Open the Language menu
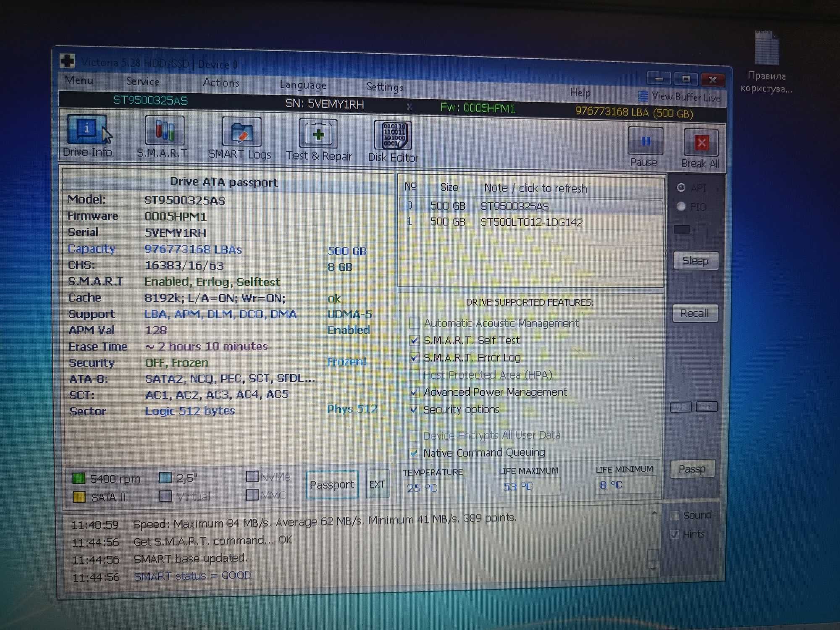 pyautogui.click(x=303, y=85)
